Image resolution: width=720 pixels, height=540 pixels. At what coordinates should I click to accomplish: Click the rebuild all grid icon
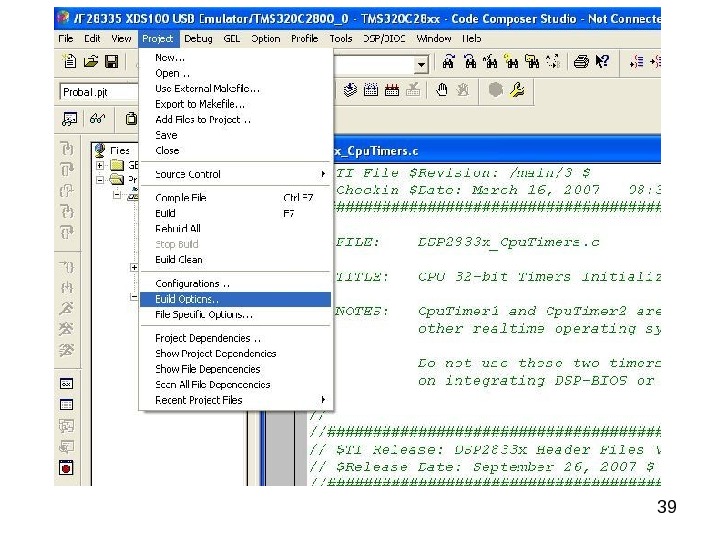pos(371,90)
